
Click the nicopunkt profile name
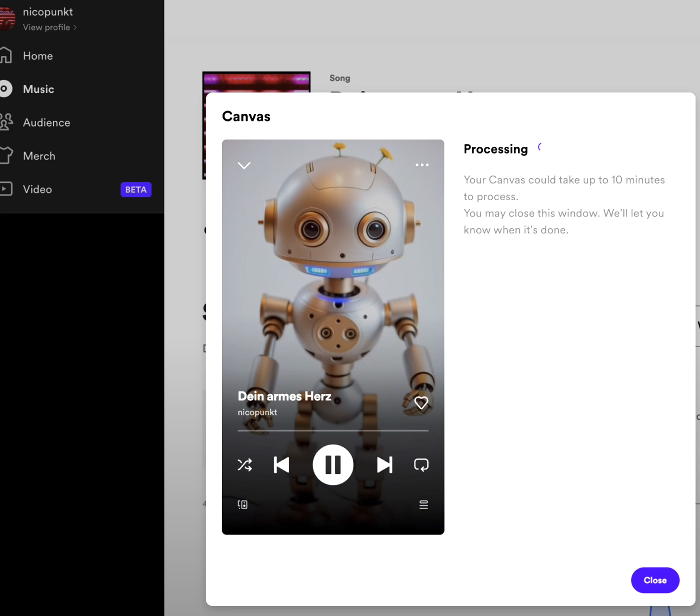point(47,11)
